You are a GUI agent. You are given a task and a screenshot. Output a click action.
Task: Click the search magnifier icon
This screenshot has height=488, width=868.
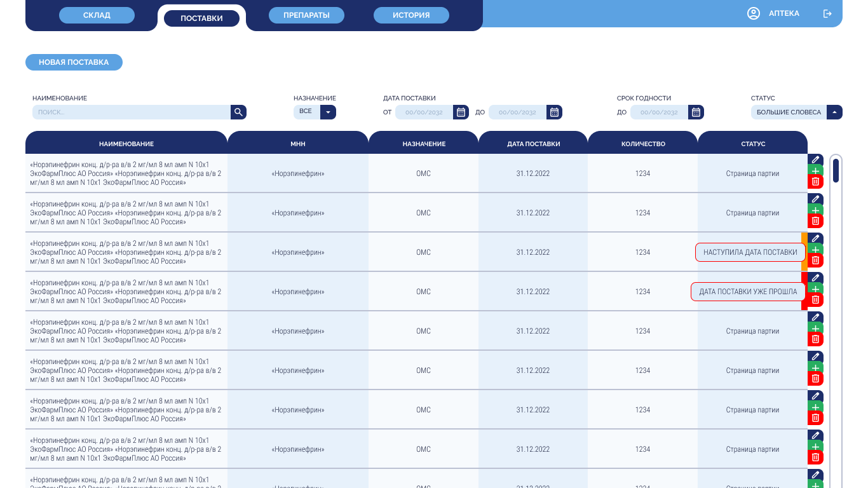(238, 112)
